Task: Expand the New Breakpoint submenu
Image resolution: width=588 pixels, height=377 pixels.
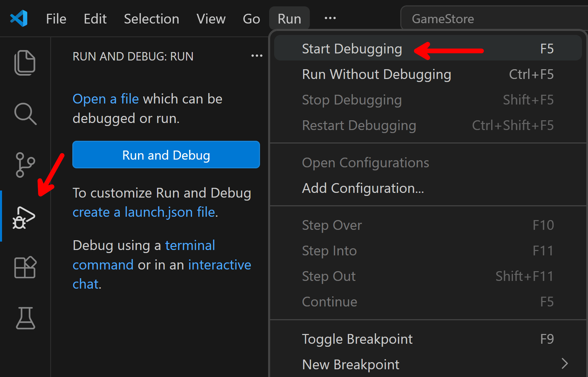Action: point(428,365)
